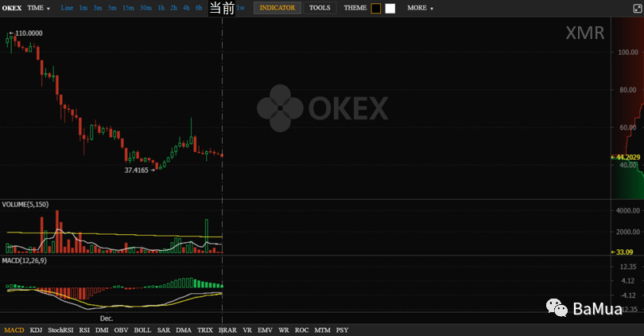Switch to the 1m timeframe
644x336 pixels.
pos(83,8)
